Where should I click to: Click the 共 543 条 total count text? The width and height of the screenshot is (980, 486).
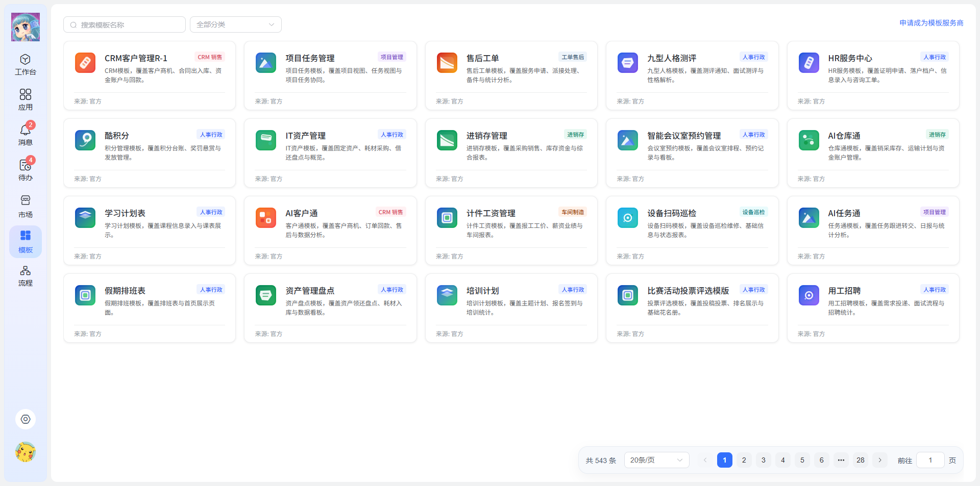click(x=601, y=461)
